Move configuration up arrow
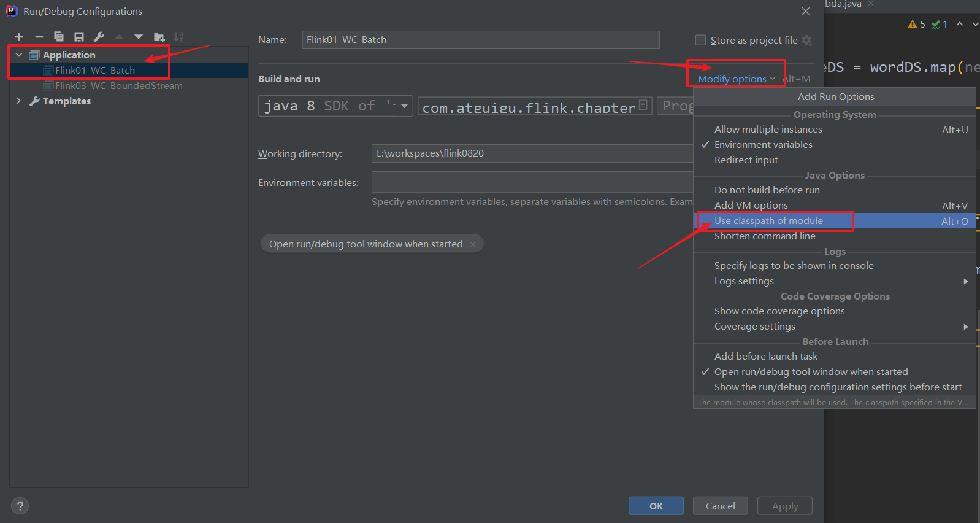This screenshot has width=980, height=523. [119, 37]
